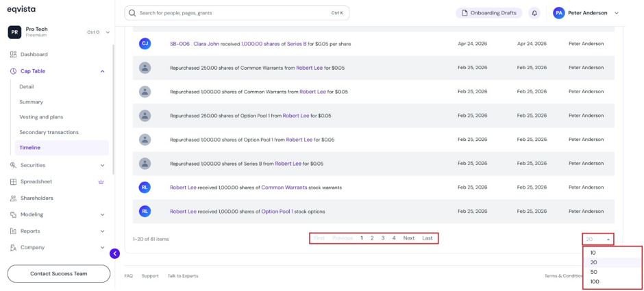This screenshot has width=644, height=291.
Task: Click the "1-20 of 61 items" text
Action: coord(151,239)
